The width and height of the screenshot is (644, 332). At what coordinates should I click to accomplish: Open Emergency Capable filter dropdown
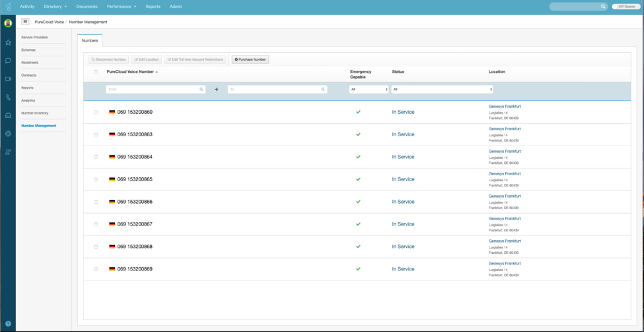pyautogui.click(x=369, y=89)
